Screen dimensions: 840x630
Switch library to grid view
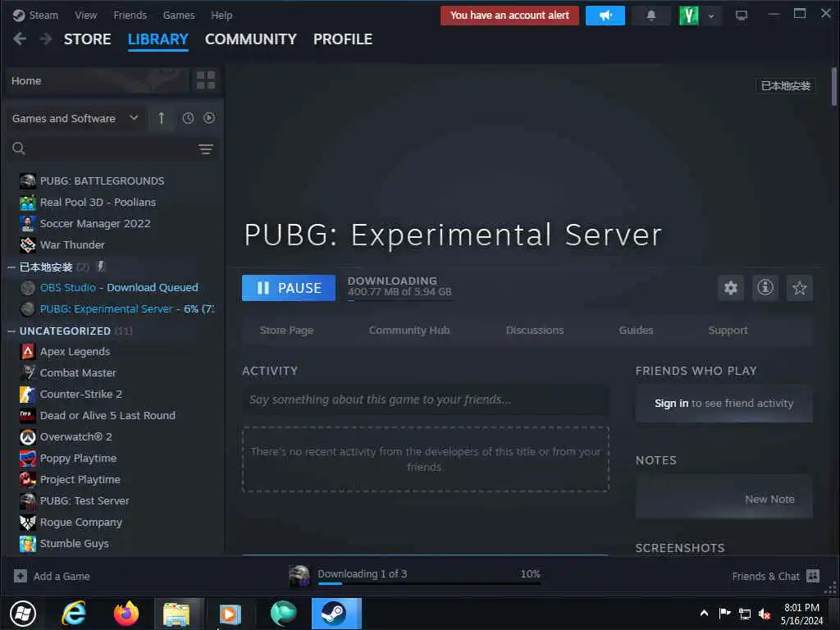click(x=206, y=80)
